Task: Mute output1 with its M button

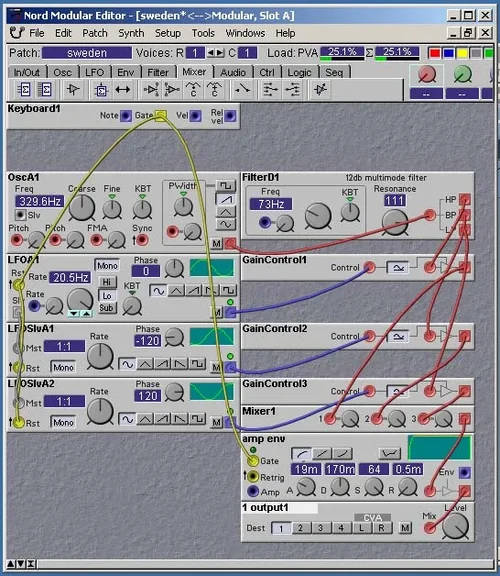Action: point(405,528)
